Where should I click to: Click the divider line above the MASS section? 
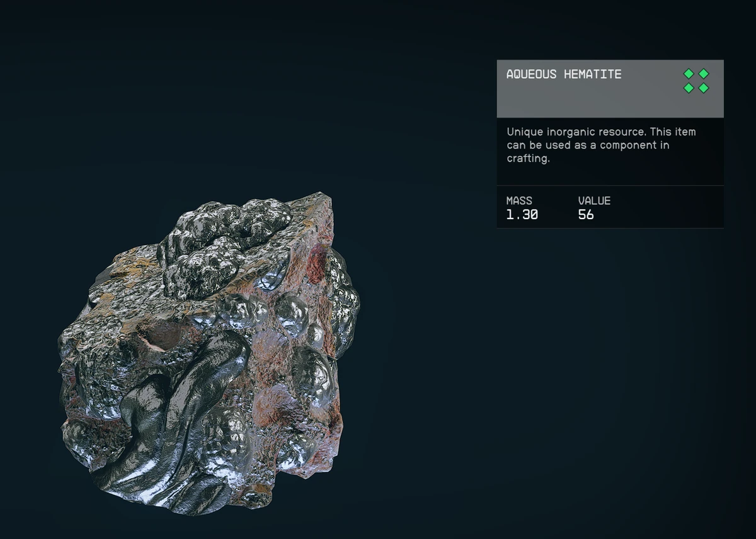610,186
